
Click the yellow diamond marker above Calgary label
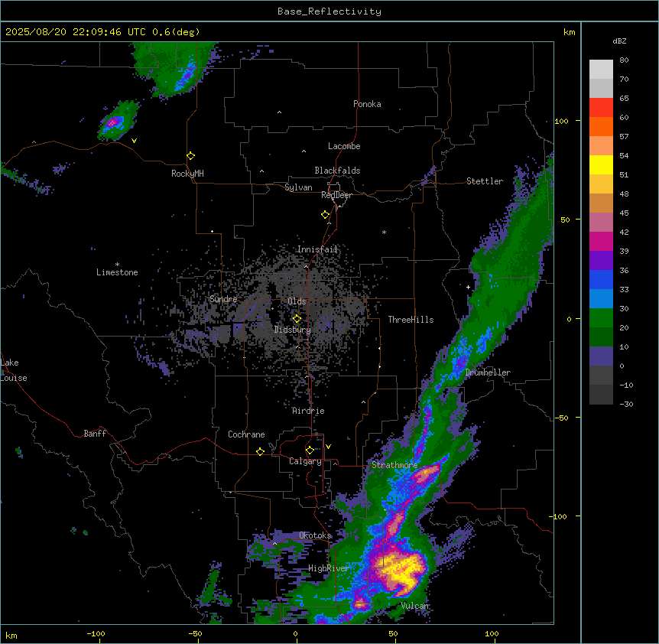tap(310, 450)
